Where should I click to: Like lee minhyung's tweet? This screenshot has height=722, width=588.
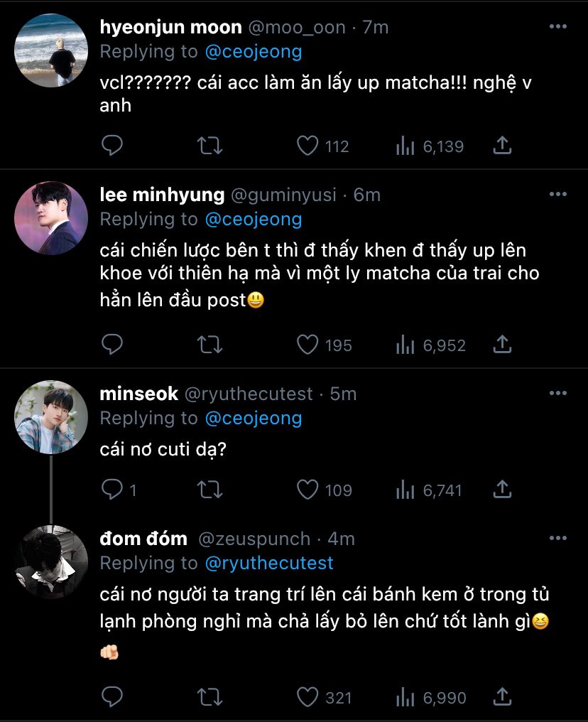point(307,345)
